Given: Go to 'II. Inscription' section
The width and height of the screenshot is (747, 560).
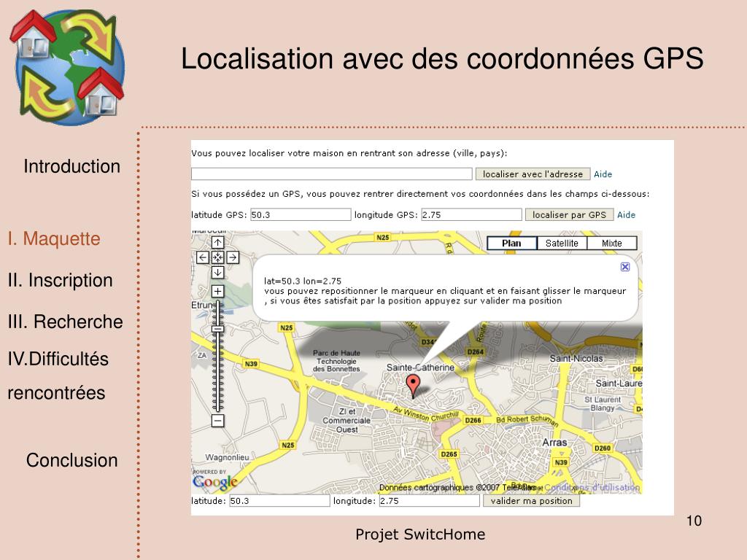Looking at the screenshot, I should click(x=60, y=280).
